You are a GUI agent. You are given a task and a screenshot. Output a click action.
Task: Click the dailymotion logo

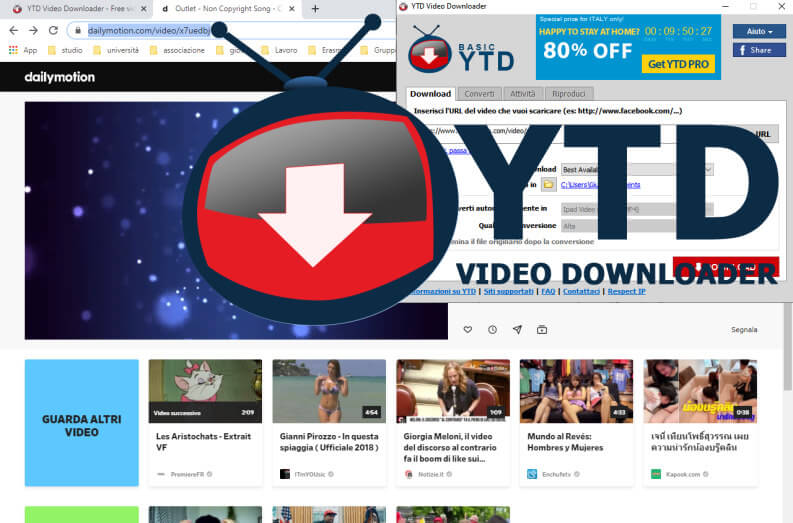[60, 77]
